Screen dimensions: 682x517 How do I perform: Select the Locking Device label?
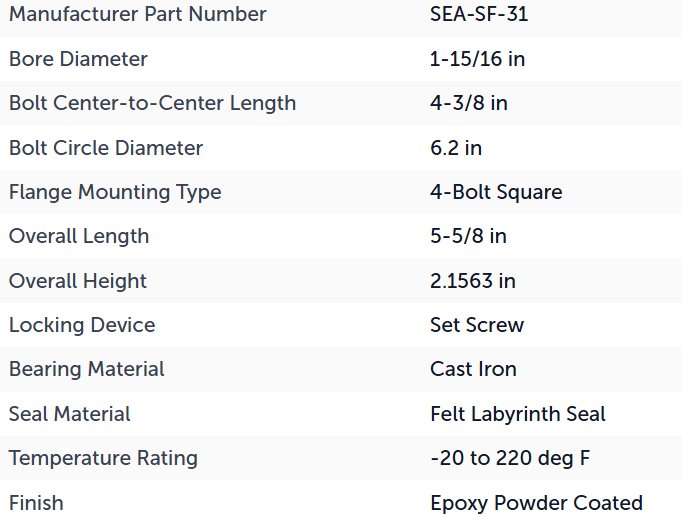(x=82, y=325)
